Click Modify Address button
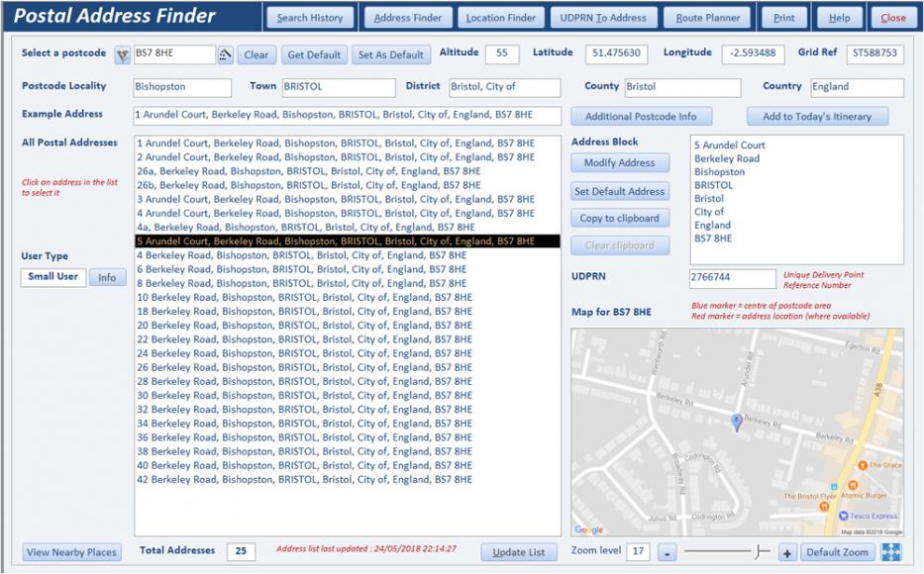Viewport: 924px width, 574px height. pyautogui.click(x=620, y=162)
